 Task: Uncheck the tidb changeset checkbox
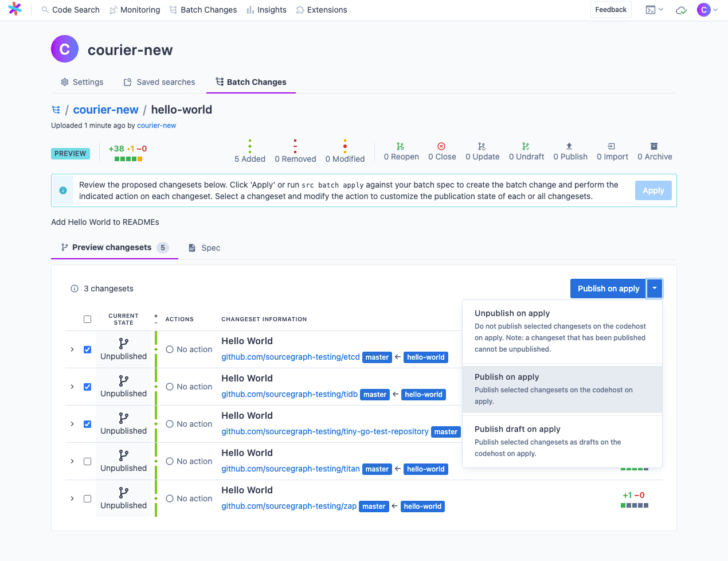click(x=87, y=387)
